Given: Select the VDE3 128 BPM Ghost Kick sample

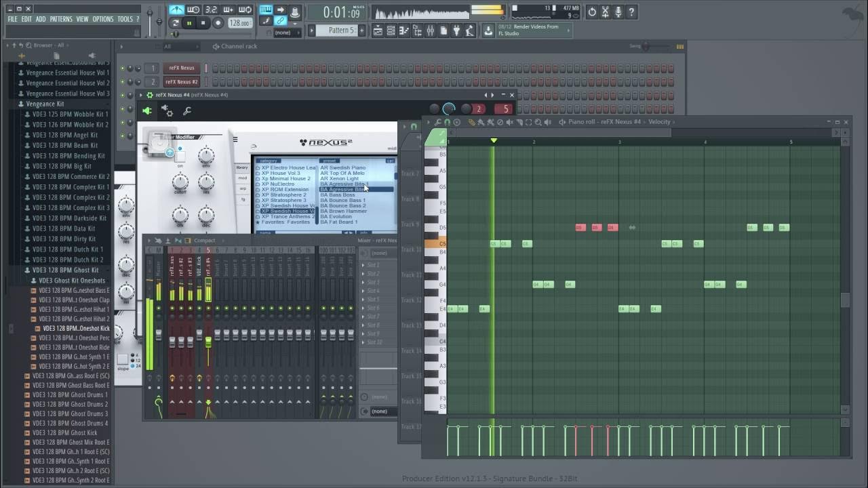Looking at the screenshot, I should 64,432.
